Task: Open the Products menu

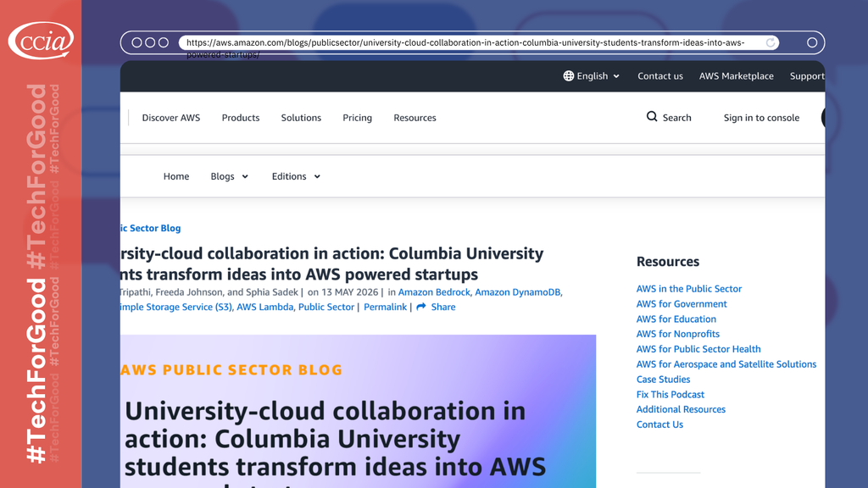Action: click(240, 117)
